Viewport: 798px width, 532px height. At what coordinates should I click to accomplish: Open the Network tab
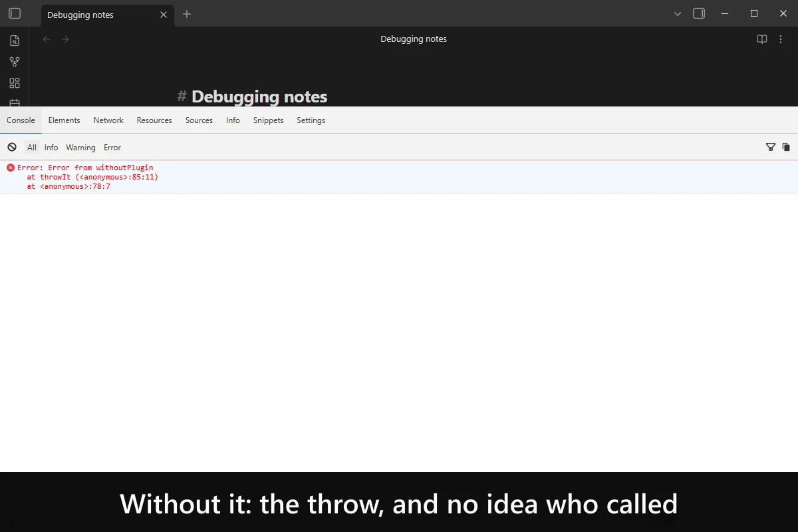coord(108,120)
